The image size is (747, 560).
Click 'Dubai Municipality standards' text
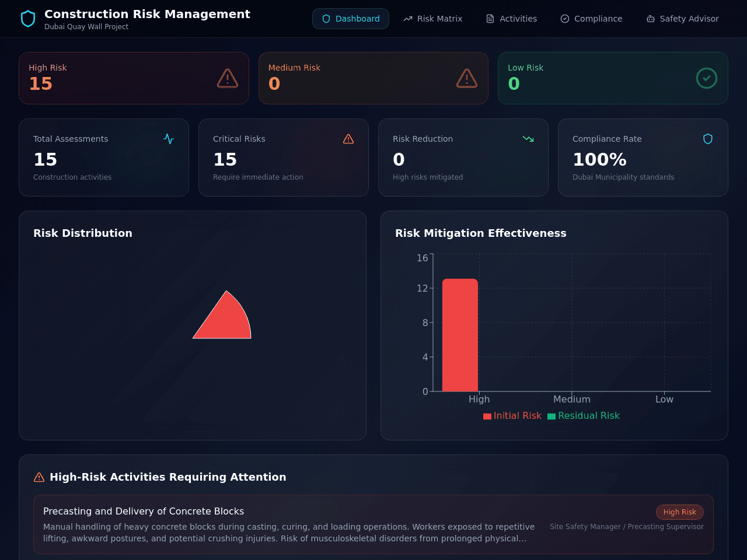pos(623,177)
